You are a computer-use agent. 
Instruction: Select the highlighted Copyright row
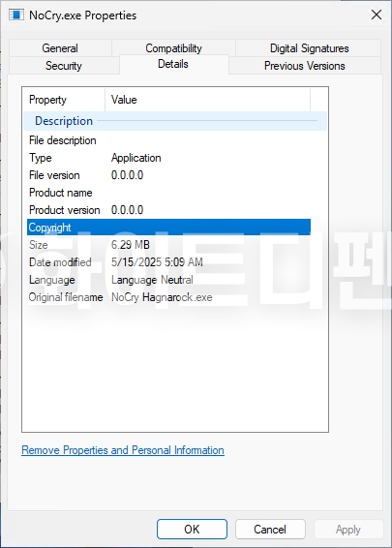pos(168,228)
